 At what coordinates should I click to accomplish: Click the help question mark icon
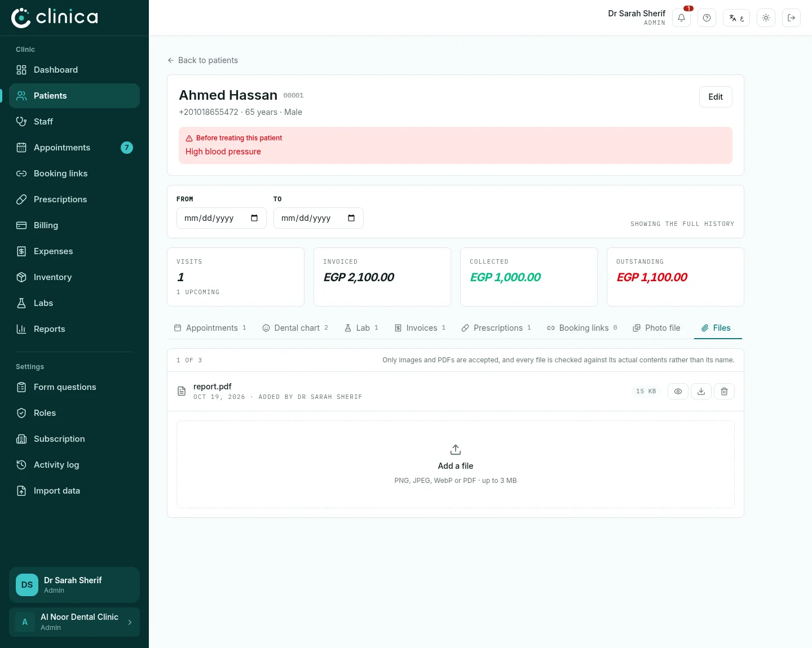coord(707,18)
